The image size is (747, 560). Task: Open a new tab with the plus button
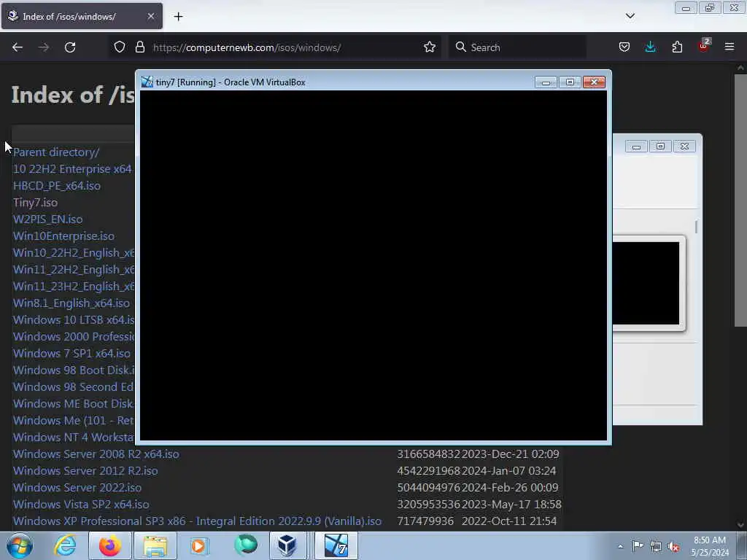point(178,17)
